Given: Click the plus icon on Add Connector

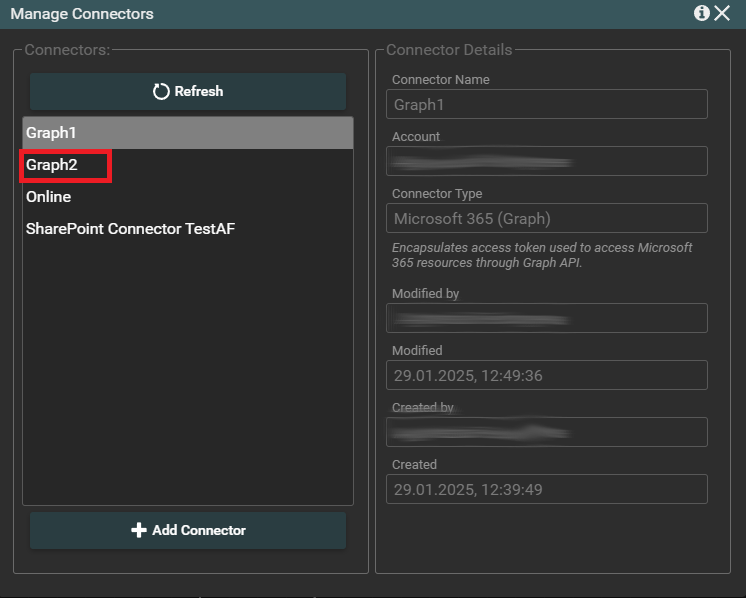Looking at the screenshot, I should coord(139,530).
